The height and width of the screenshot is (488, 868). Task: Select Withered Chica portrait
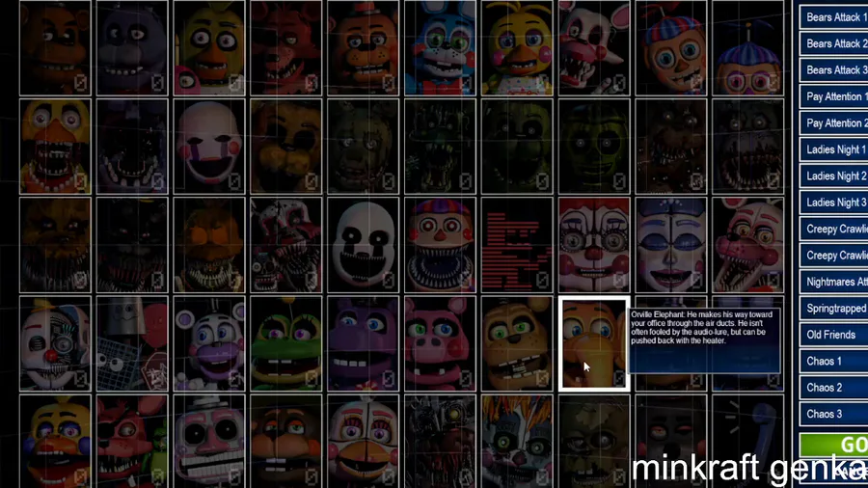coord(55,147)
